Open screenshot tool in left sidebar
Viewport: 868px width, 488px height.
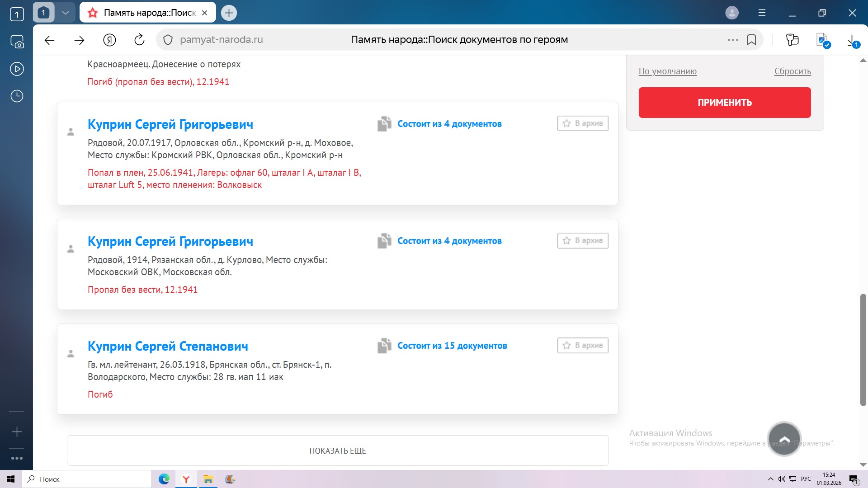click(x=17, y=42)
